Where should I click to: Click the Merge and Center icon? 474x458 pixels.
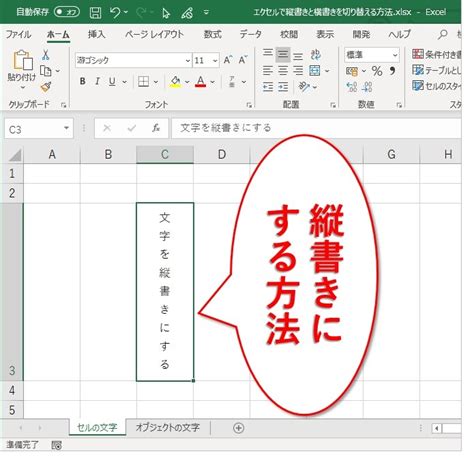click(315, 71)
